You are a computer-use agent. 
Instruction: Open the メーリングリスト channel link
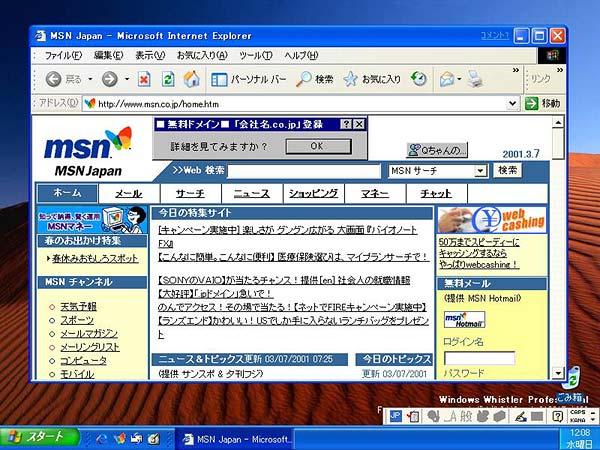click(90, 347)
